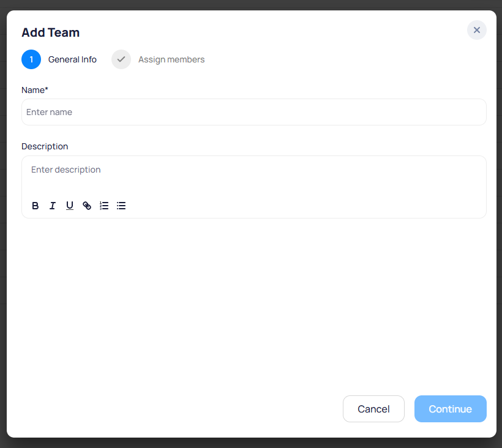Click the Add Team dialog title

tap(50, 32)
